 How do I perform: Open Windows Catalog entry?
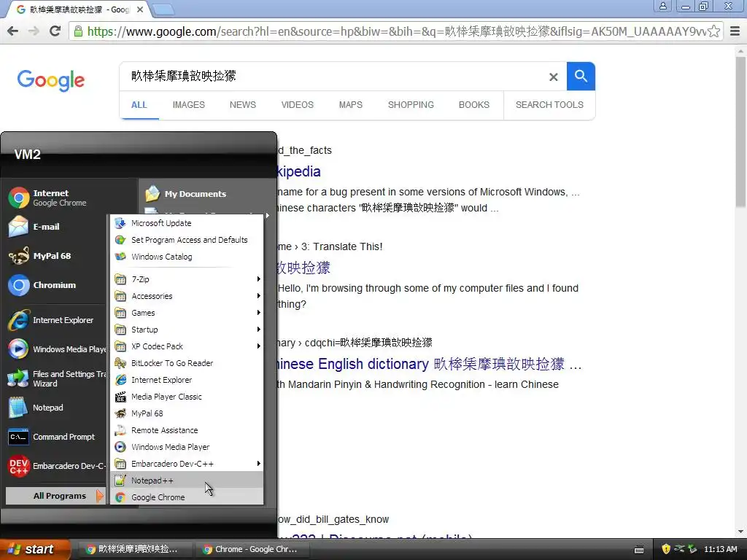tap(187, 257)
